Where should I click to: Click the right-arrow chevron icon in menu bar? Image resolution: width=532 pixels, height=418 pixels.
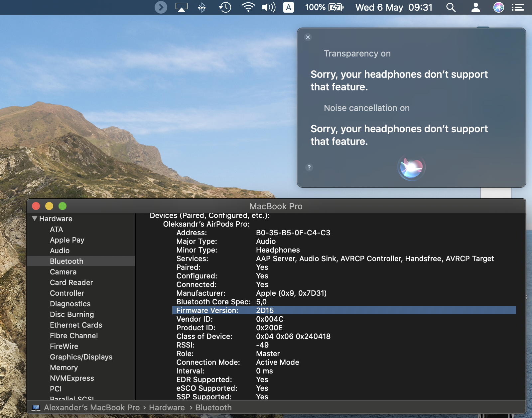(x=161, y=7)
